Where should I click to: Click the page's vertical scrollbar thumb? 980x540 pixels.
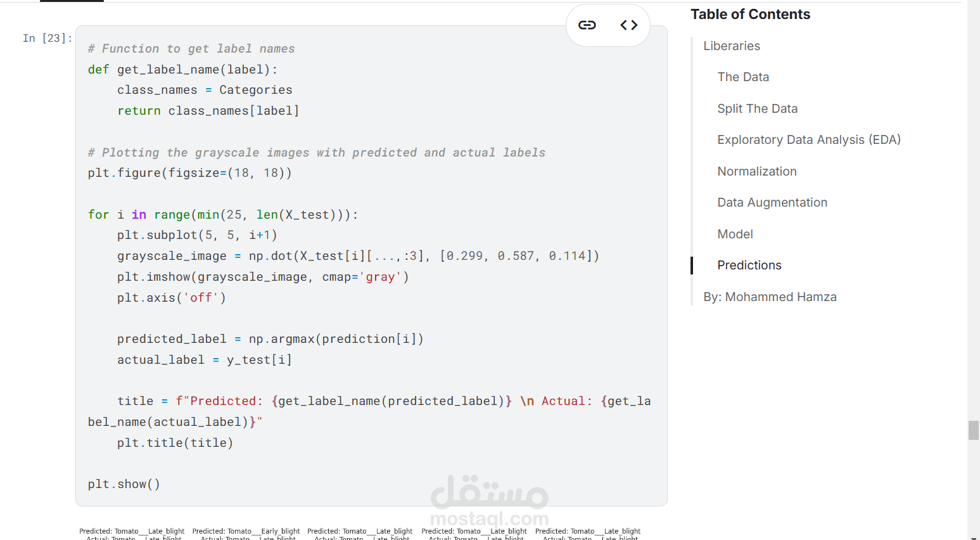[x=974, y=430]
